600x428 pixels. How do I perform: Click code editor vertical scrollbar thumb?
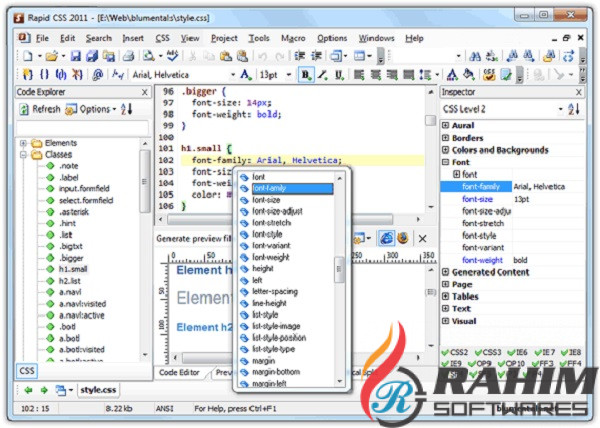(430, 120)
